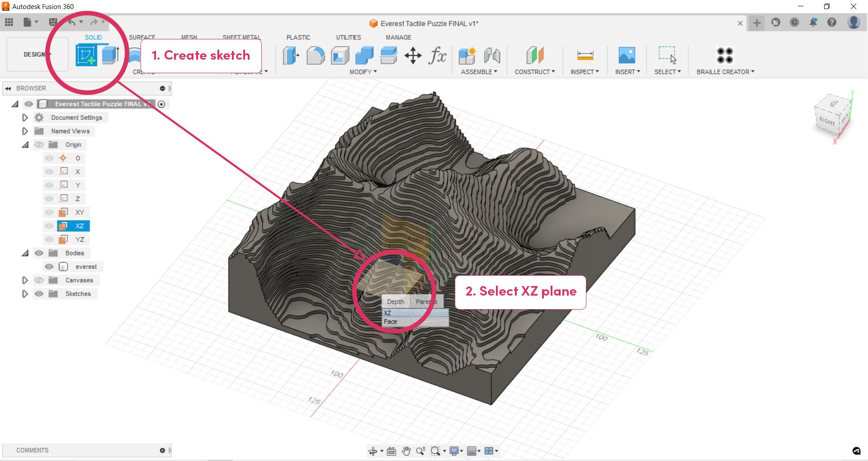Expand the Canvases folder
The height and width of the screenshot is (461, 868).
pyautogui.click(x=25, y=280)
